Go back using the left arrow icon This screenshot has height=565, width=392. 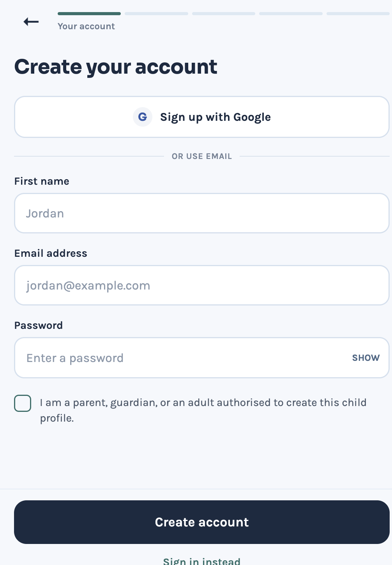click(31, 22)
